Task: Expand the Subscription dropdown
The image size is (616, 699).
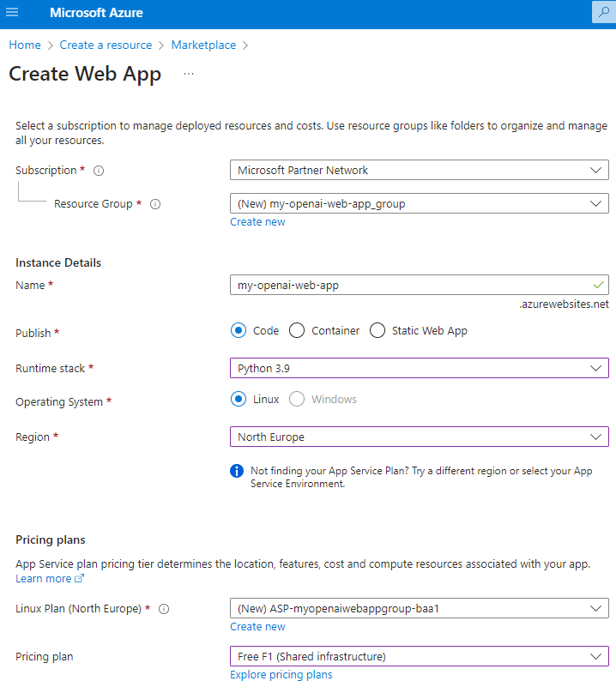Action: pyautogui.click(x=419, y=170)
